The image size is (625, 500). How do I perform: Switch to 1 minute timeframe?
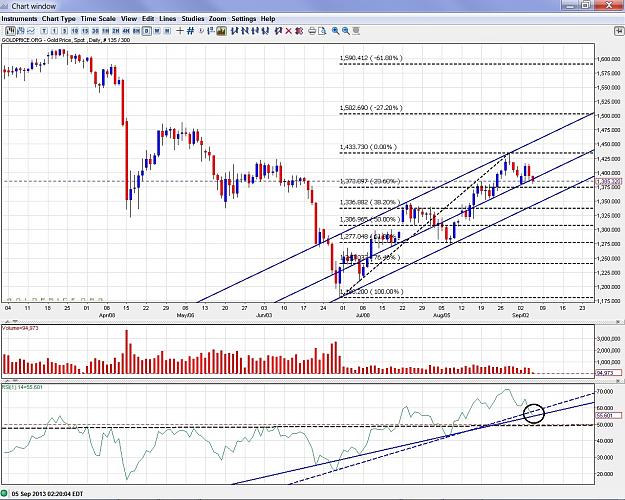[x=54, y=31]
